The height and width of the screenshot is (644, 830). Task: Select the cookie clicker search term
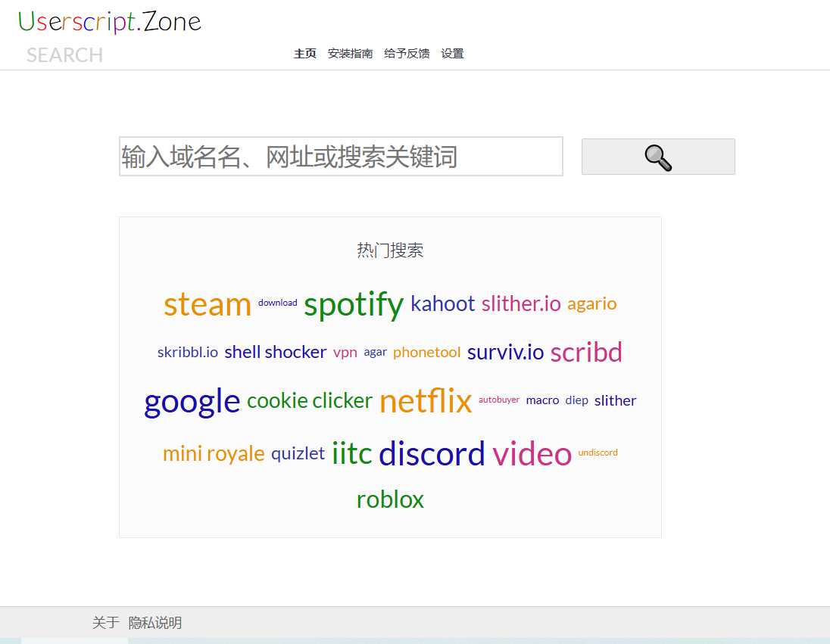click(309, 400)
